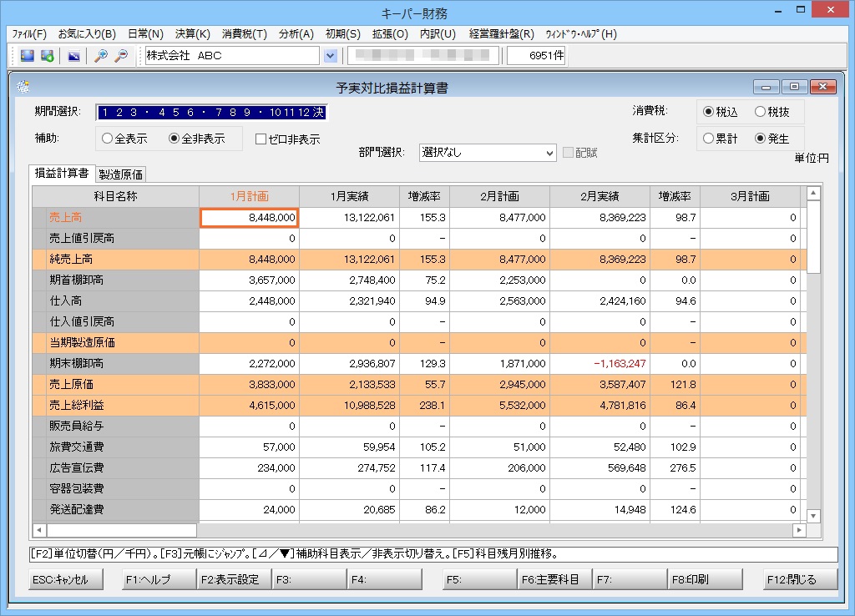
Task: Click the table's scroll left arrow
Action: (39, 530)
